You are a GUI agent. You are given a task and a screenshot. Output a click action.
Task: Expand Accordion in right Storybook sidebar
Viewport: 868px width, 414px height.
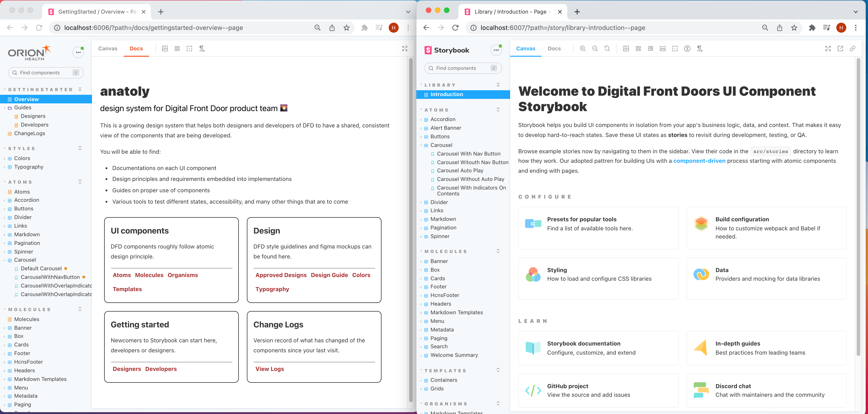pyautogui.click(x=443, y=119)
